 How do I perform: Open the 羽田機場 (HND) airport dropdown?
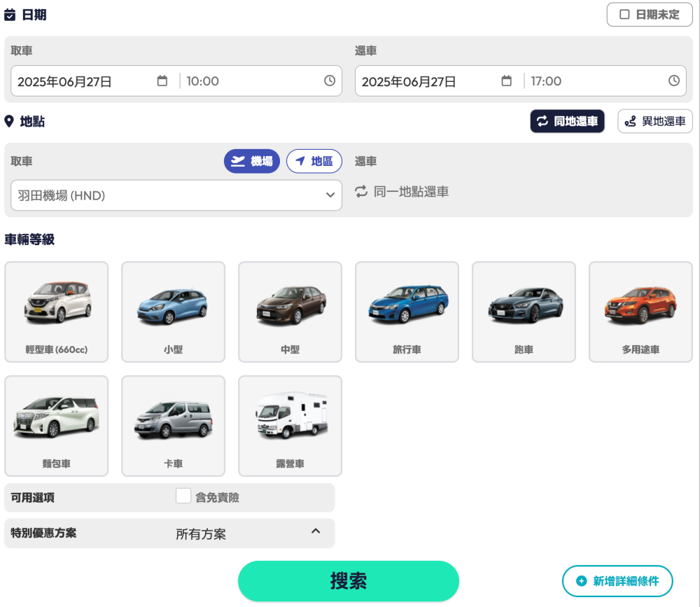(x=176, y=195)
